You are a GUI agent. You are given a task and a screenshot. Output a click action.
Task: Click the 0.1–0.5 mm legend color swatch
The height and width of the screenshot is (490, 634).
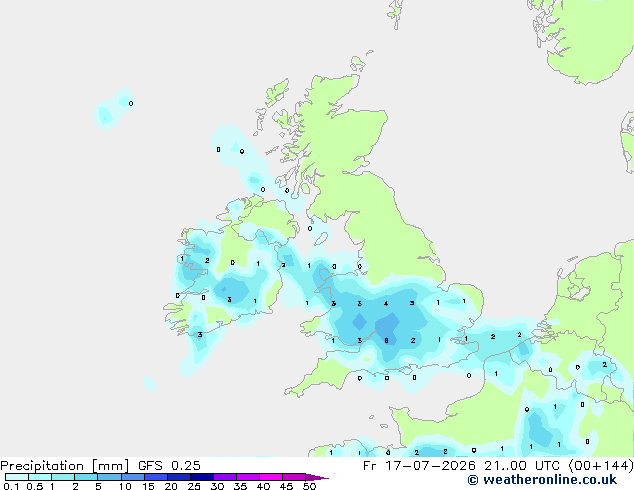point(17,477)
